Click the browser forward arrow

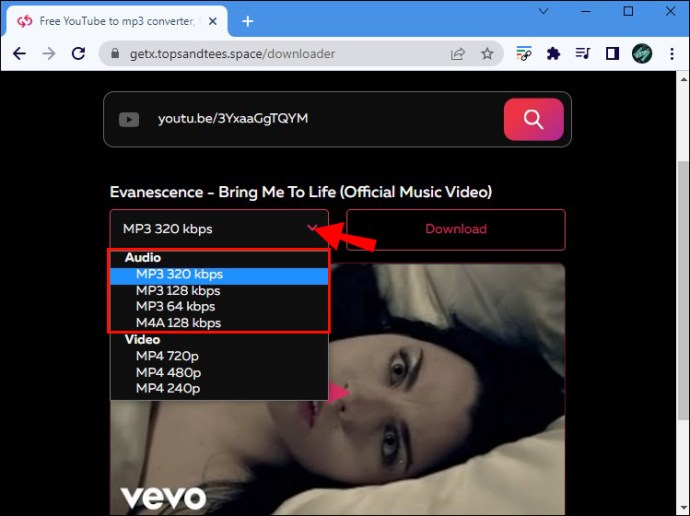(49, 54)
